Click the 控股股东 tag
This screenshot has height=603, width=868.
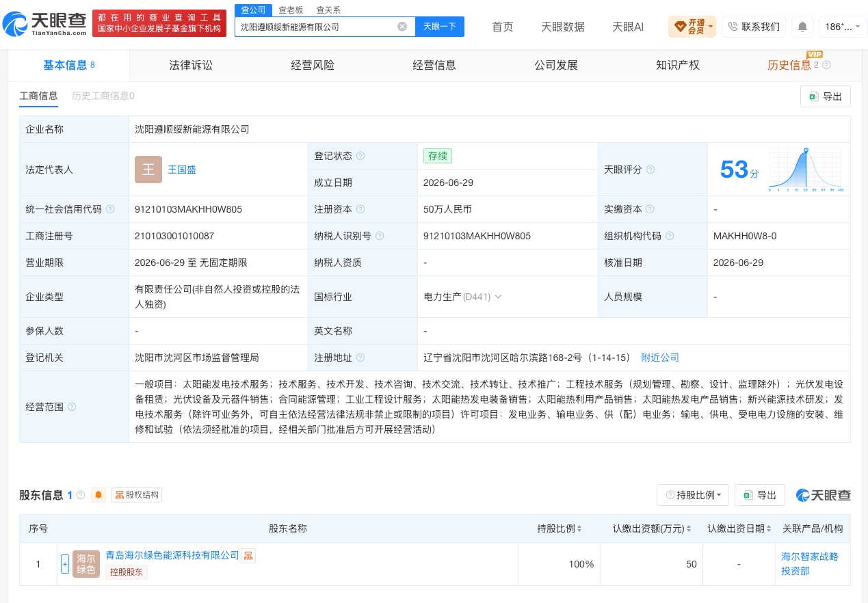pyautogui.click(x=127, y=572)
